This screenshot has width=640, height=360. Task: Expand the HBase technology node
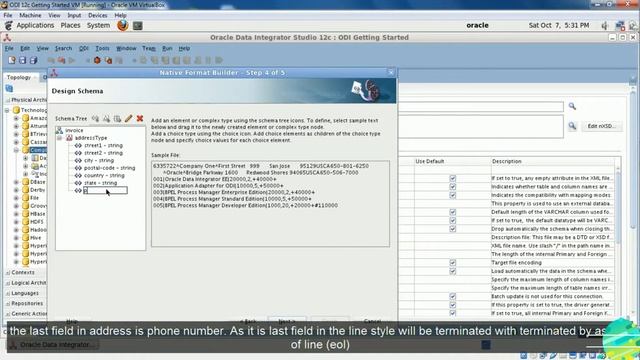(x=16, y=214)
